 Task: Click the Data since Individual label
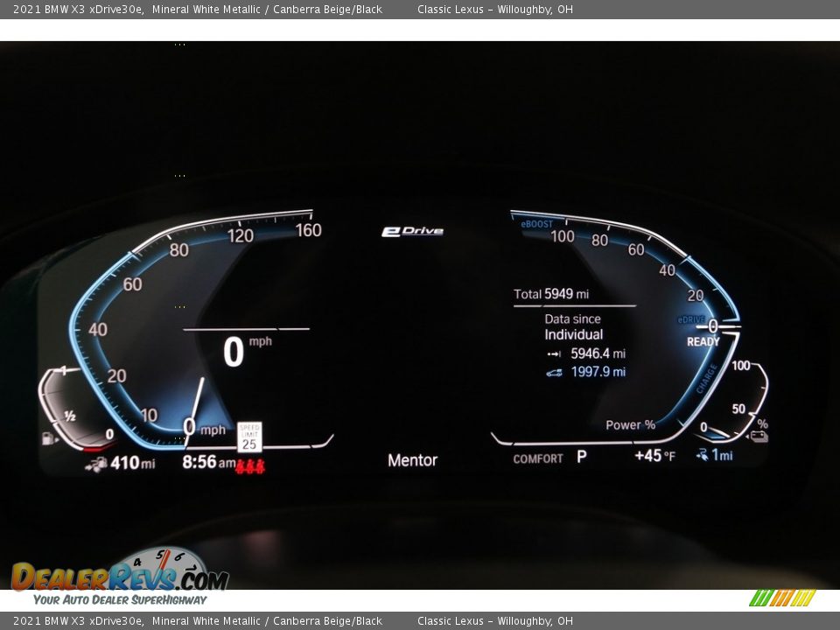[573, 326]
